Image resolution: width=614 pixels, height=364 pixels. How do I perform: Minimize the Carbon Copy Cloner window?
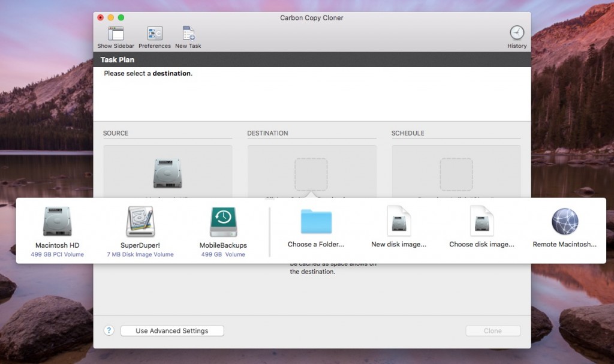click(x=111, y=17)
